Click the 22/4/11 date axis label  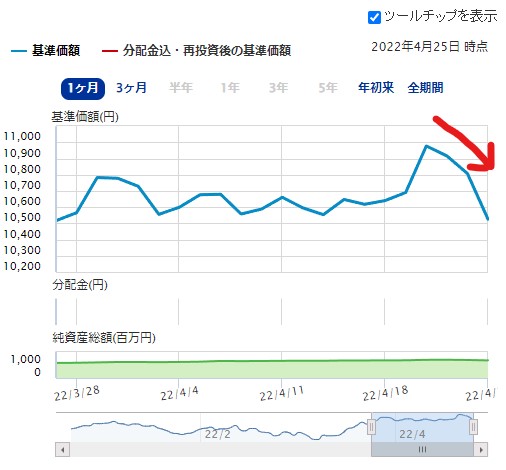(282, 393)
